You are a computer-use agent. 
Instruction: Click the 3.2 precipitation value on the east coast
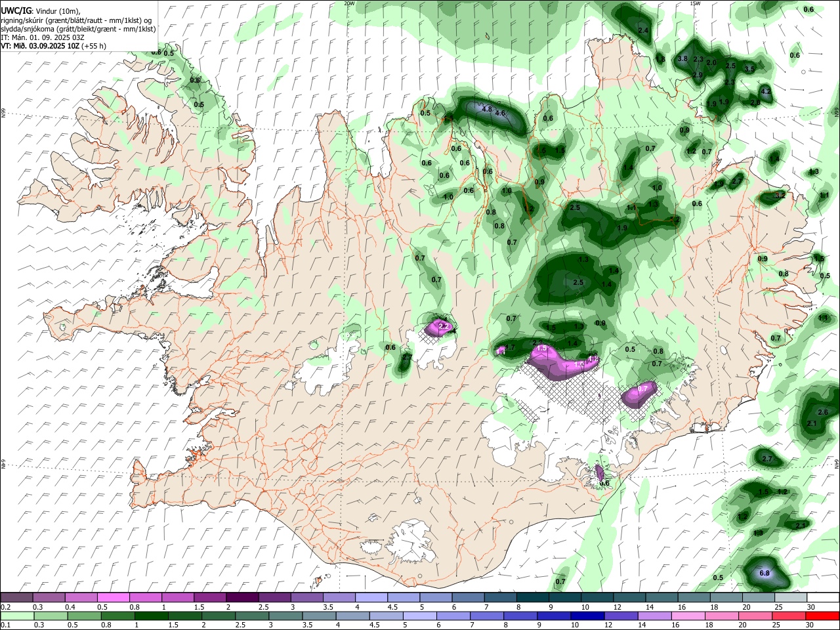780,196
